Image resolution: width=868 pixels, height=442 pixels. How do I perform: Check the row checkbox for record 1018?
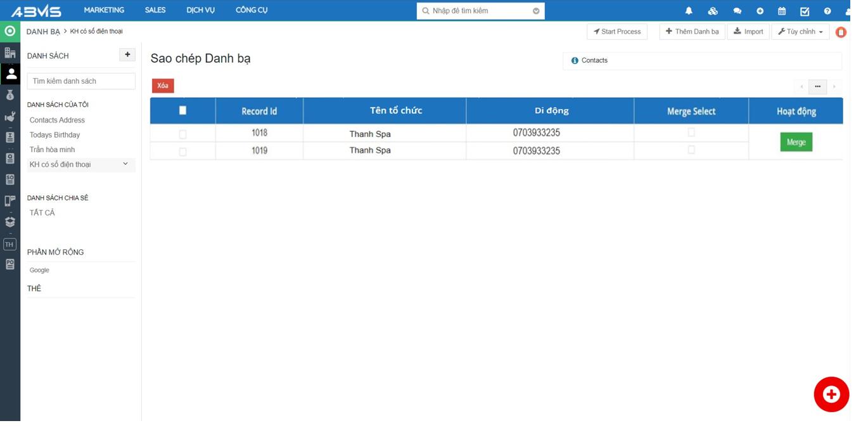[x=182, y=134]
